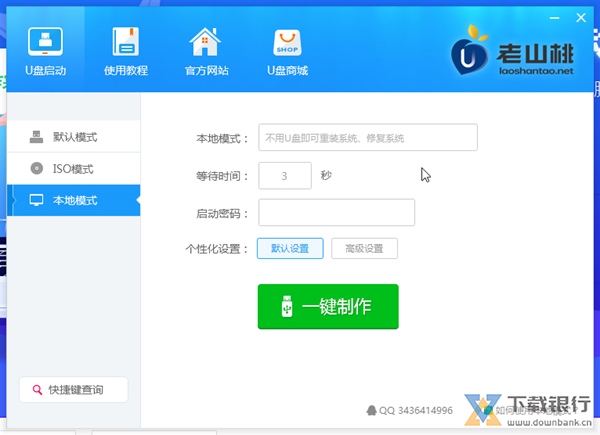This screenshot has width=600, height=435.
Task: Click the QQ 3436414996 contact
Action: point(410,411)
